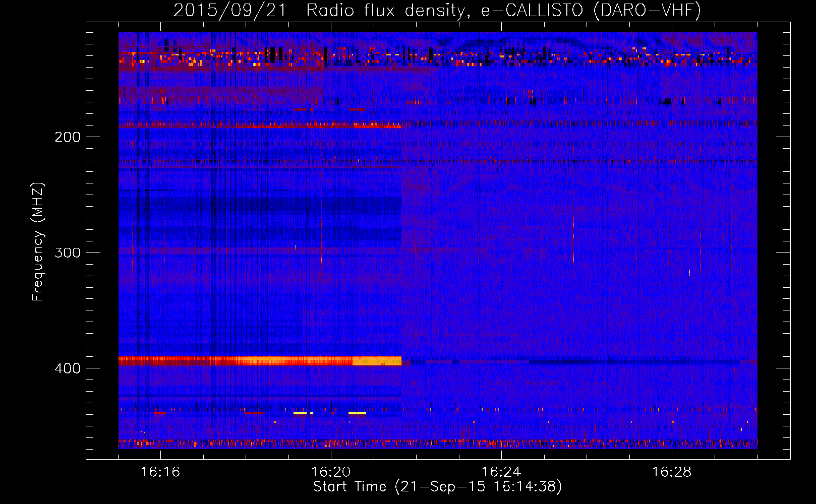Select the 200 frequency tick label
Screen dimensions: 816x504
67,137
